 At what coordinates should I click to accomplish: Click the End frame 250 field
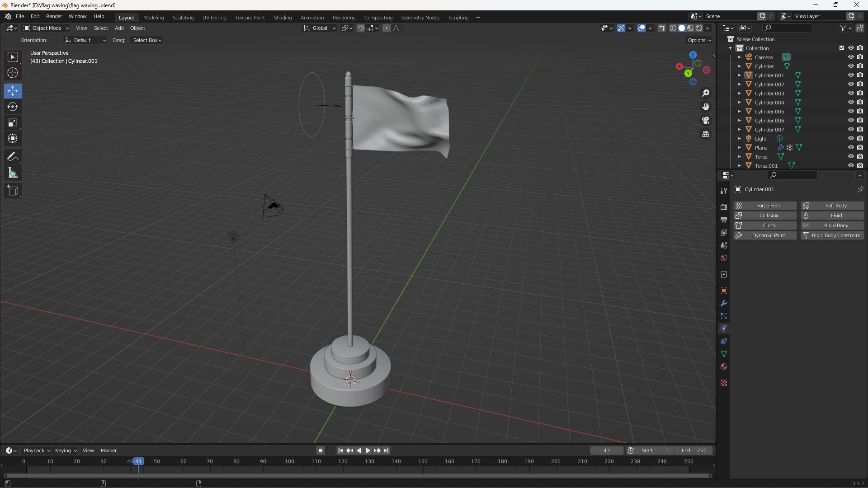(x=694, y=450)
